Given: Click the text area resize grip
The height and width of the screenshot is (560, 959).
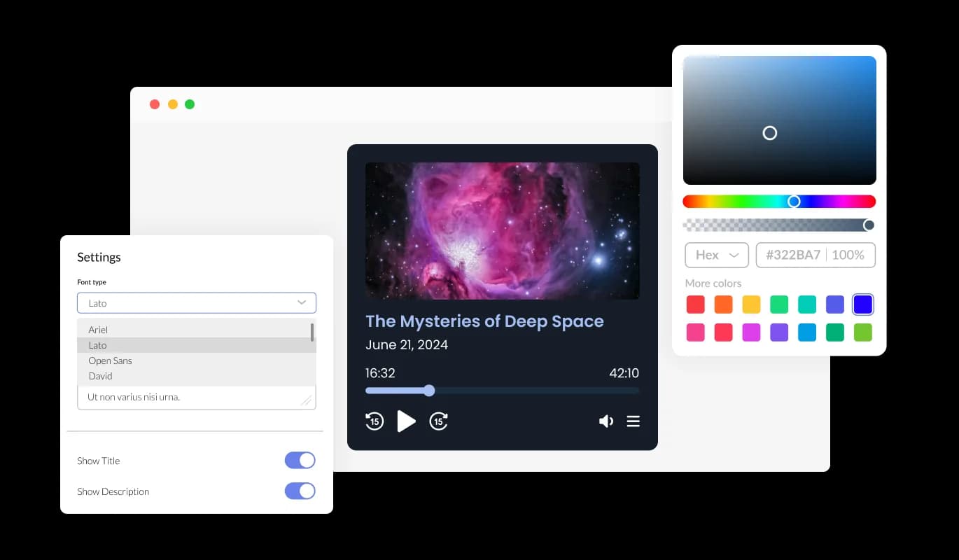Looking at the screenshot, I should [307, 399].
